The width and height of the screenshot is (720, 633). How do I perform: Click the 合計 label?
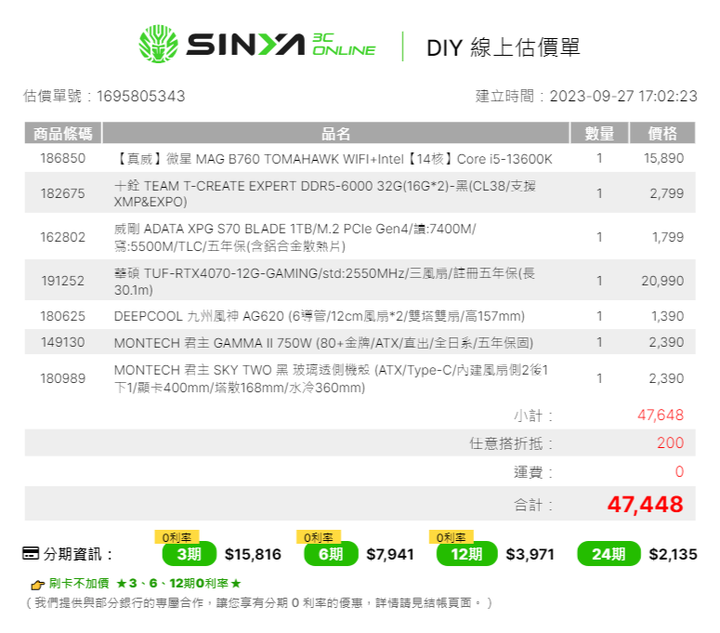(x=533, y=505)
